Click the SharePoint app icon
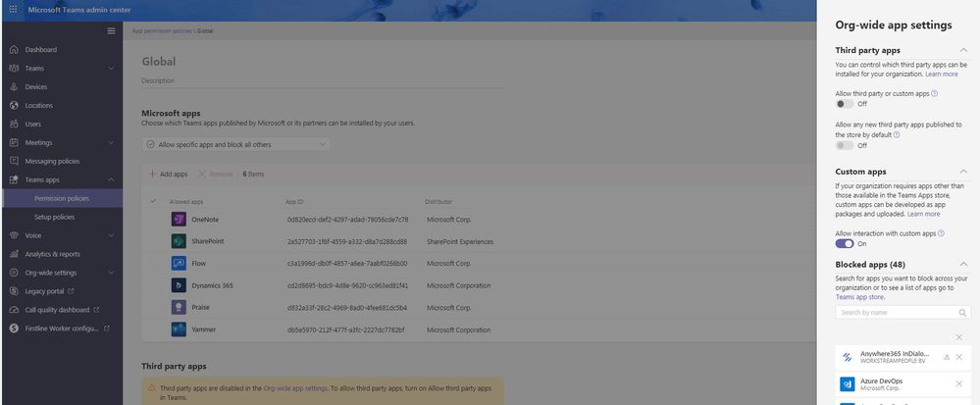This screenshot has height=405, width=980. (179, 241)
